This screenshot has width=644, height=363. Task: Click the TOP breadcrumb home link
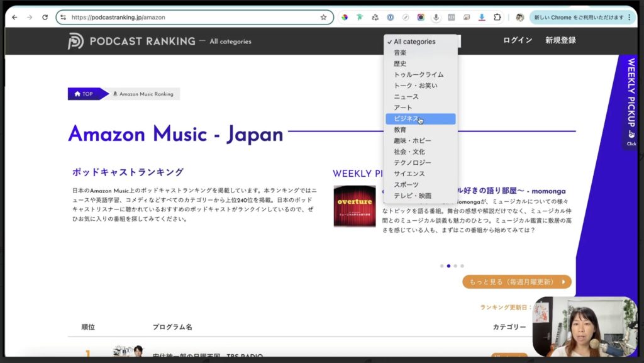click(84, 94)
